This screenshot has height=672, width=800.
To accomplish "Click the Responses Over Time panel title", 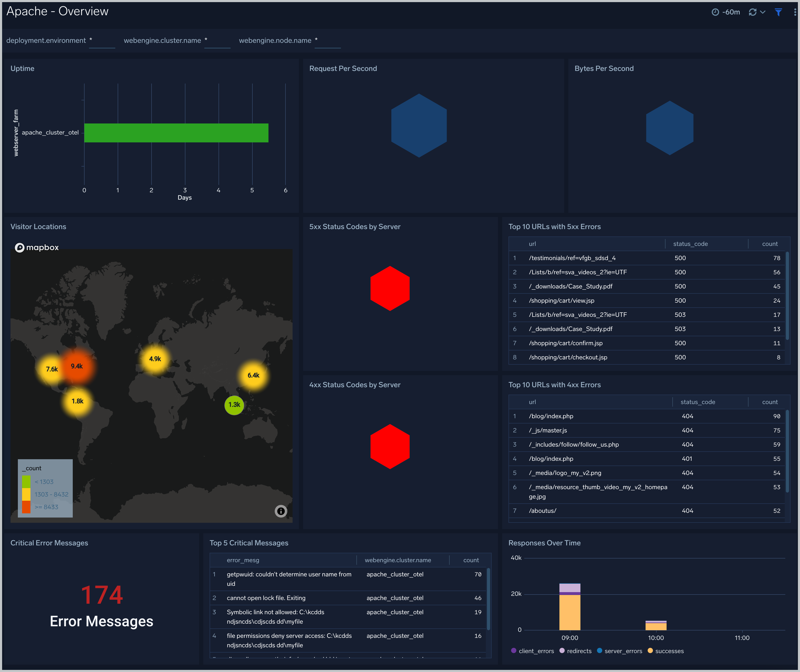I will (544, 543).
